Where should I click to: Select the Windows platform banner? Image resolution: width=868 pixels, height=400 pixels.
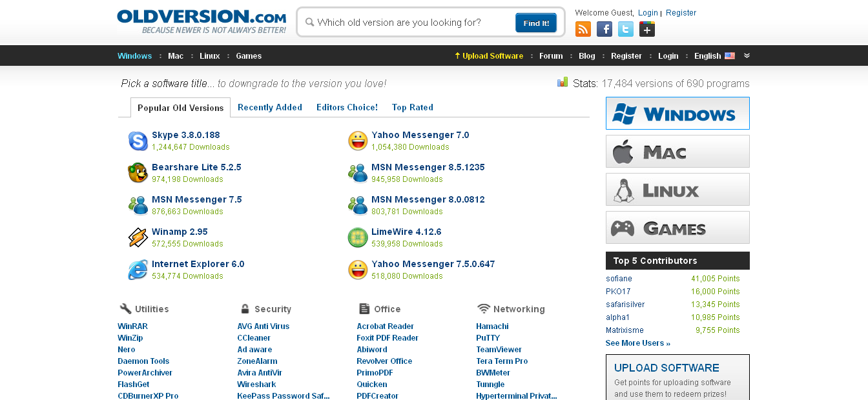(677, 114)
